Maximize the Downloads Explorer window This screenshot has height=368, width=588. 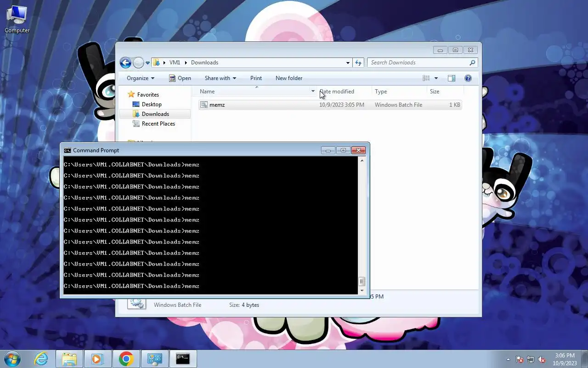click(455, 50)
